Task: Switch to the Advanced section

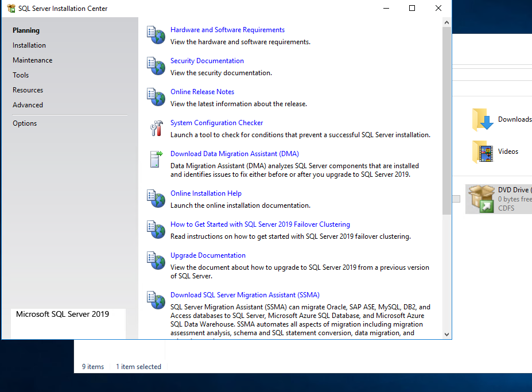Action: pyautogui.click(x=28, y=105)
